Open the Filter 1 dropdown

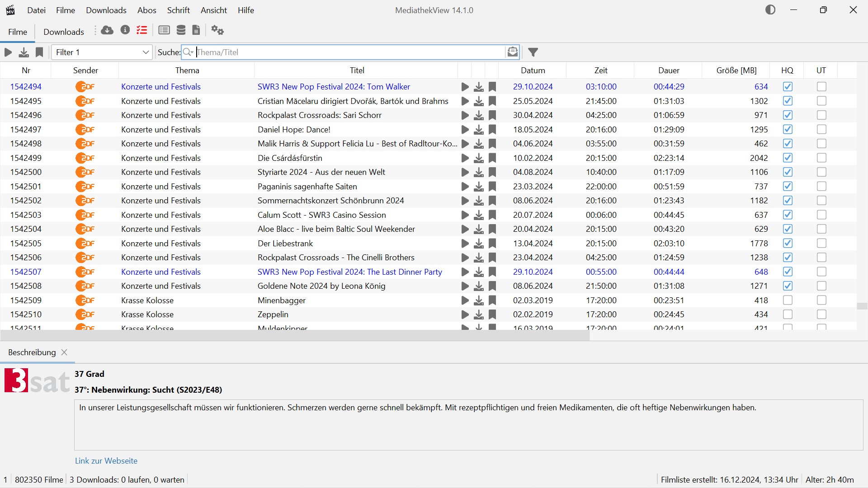pos(102,52)
